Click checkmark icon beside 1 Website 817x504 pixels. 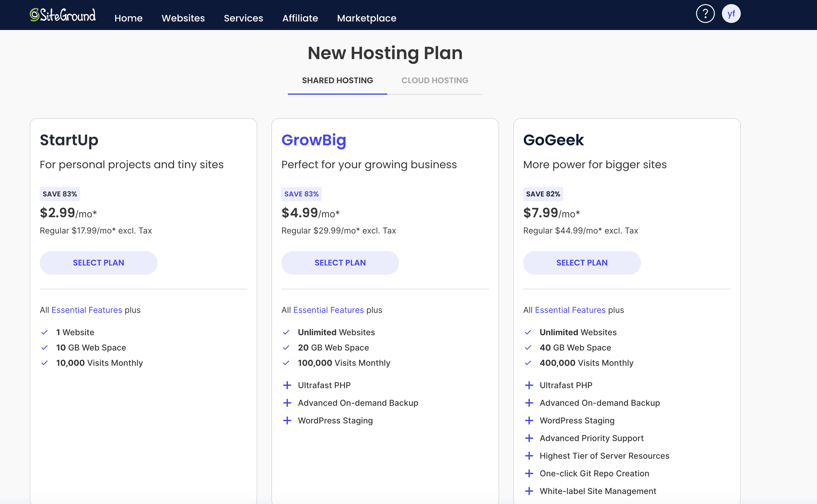[44, 332]
